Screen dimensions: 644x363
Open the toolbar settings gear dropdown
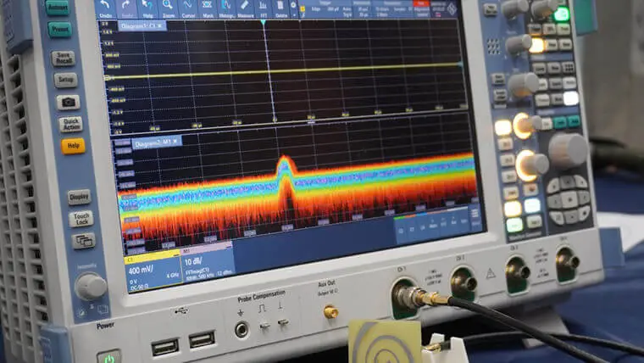(x=295, y=7)
